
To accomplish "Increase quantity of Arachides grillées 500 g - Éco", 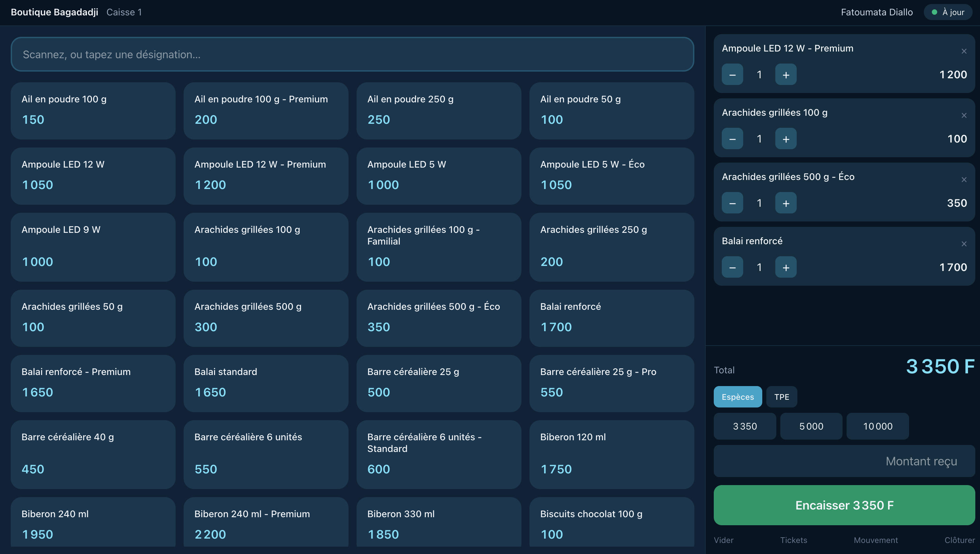I will (x=786, y=203).
